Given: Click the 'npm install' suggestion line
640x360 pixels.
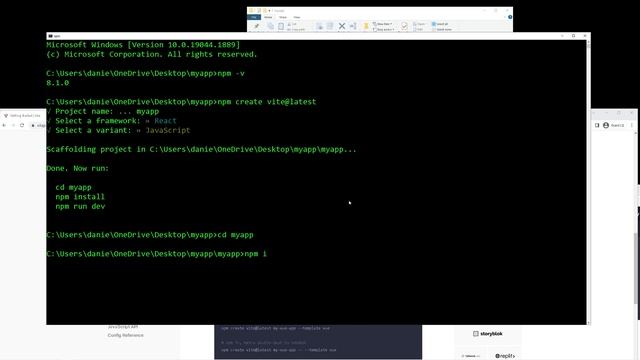Looking at the screenshot, I should 80,197.
